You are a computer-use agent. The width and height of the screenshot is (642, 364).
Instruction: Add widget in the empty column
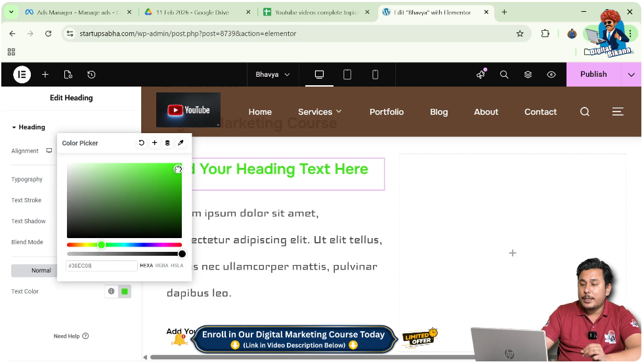tap(512, 253)
